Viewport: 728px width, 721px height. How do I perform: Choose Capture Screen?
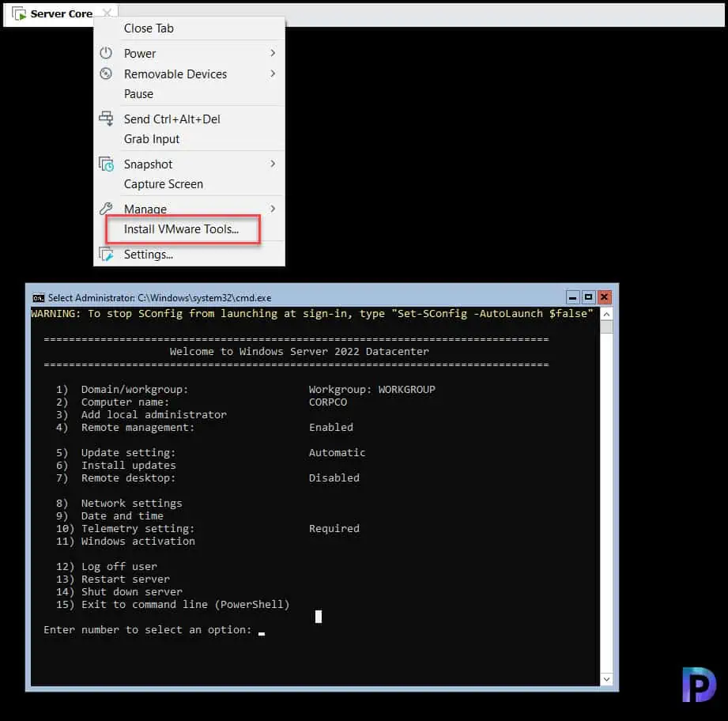tap(164, 184)
